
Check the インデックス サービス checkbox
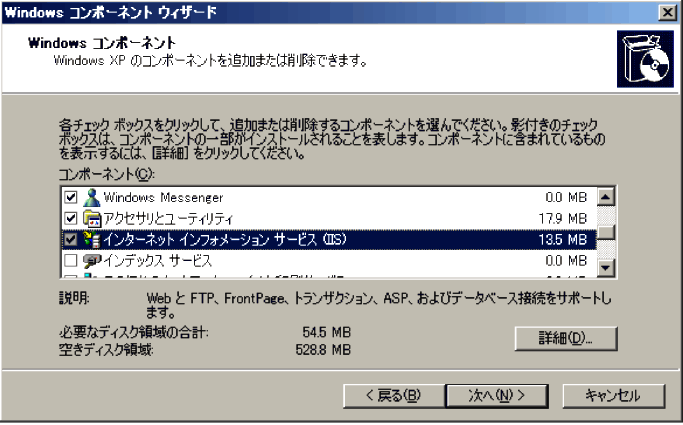tap(71, 260)
